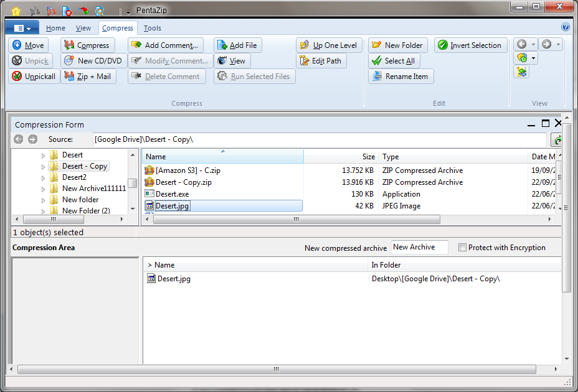Click Add Comment icon button
This screenshot has height=392, width=578.
[x=166, y=45]
